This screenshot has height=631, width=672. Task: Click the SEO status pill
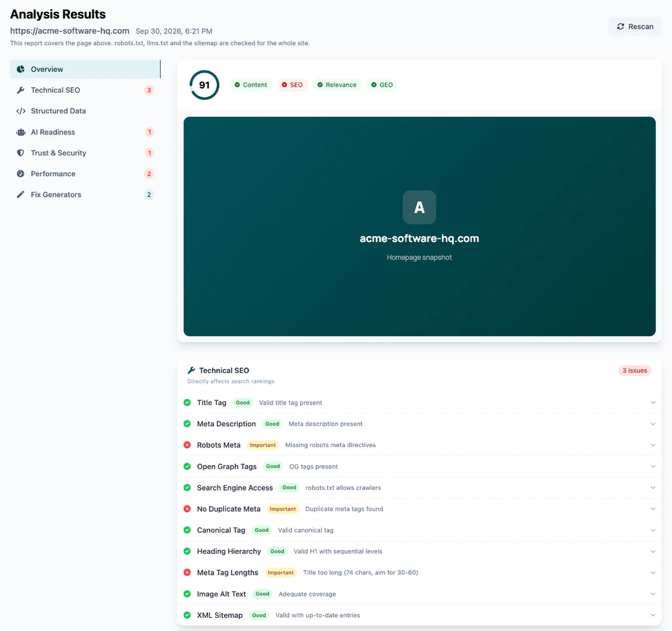[x=292, y=85]
